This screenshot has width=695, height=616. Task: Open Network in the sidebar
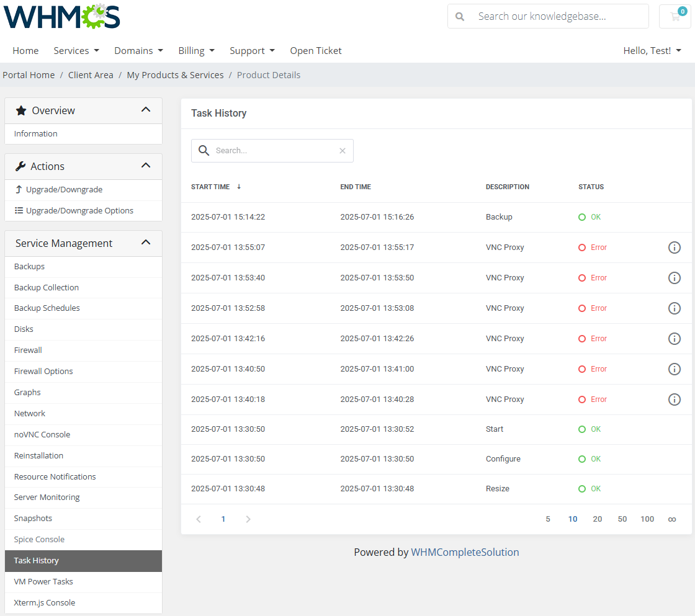tap(83, 414)
